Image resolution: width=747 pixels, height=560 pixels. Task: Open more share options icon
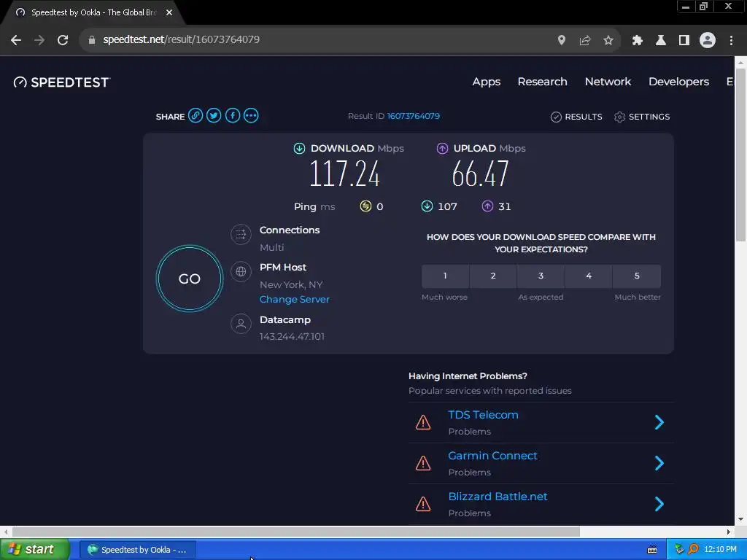point(251,116)
